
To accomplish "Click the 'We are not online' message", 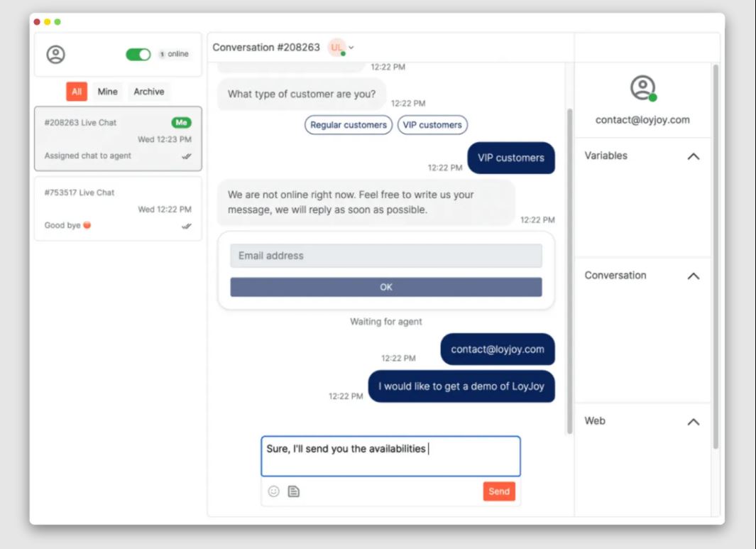I will 366,202.
